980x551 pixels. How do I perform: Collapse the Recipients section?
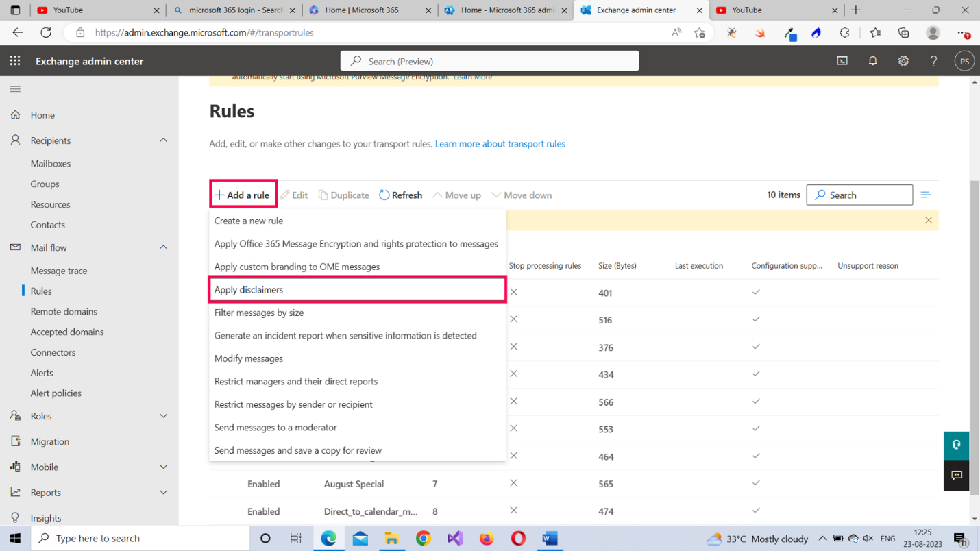pos(163,140)
